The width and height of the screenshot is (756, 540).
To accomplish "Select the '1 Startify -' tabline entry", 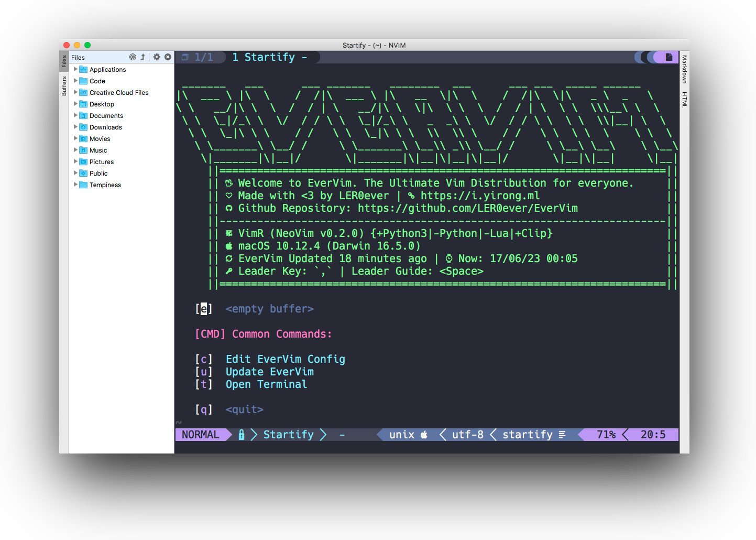I will point(270,57).
